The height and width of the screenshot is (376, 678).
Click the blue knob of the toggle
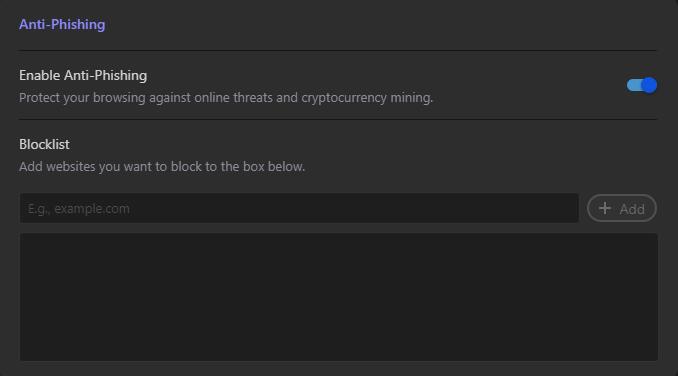(649, 85)
